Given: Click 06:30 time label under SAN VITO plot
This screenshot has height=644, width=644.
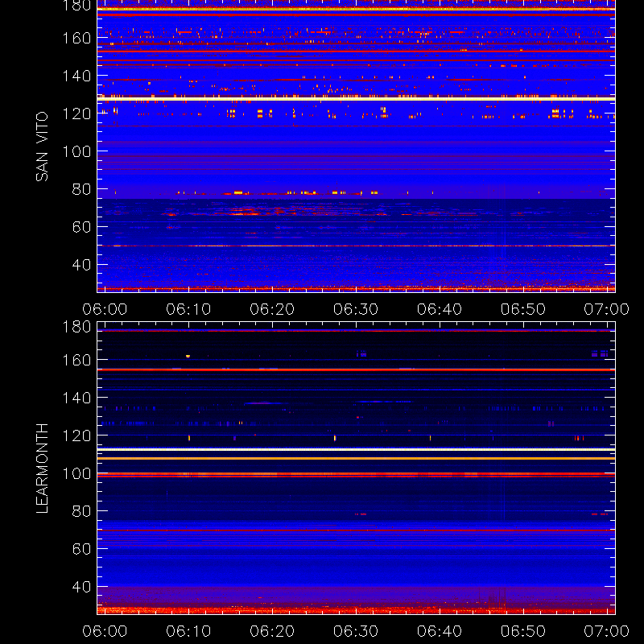Looking at the screenshot, I should 356,309.
